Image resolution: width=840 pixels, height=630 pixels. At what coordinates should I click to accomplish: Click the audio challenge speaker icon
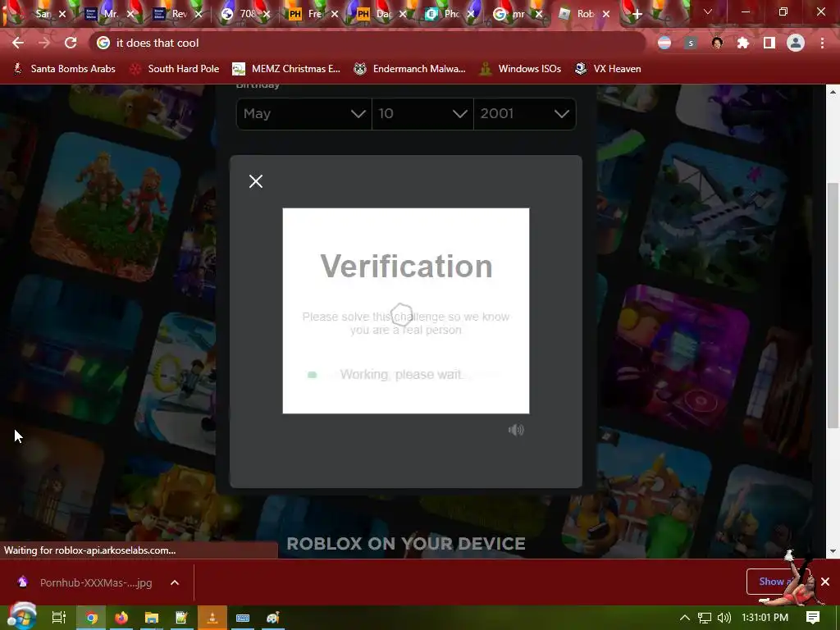coord(516,430)
